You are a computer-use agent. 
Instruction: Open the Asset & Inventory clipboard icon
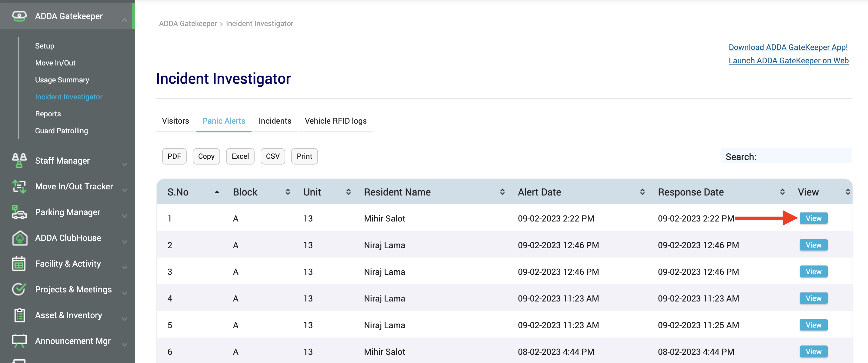coord(19,315)
